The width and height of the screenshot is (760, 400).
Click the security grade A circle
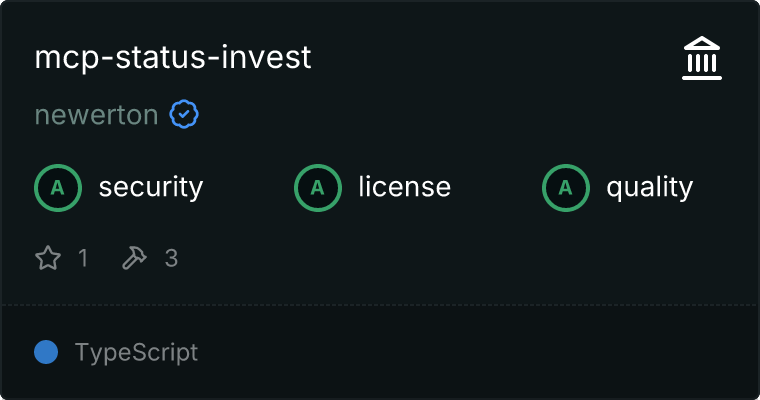click(58, 187)
